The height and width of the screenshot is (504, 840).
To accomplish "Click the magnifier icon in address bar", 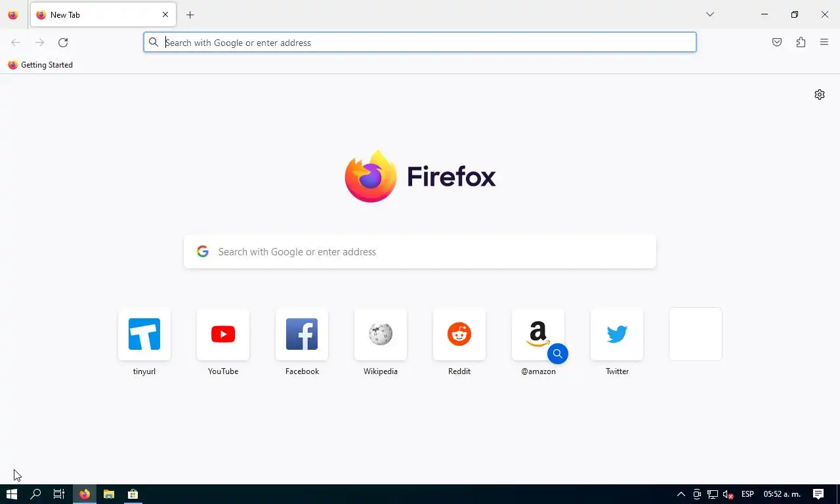I will click(x=154, y=43).
